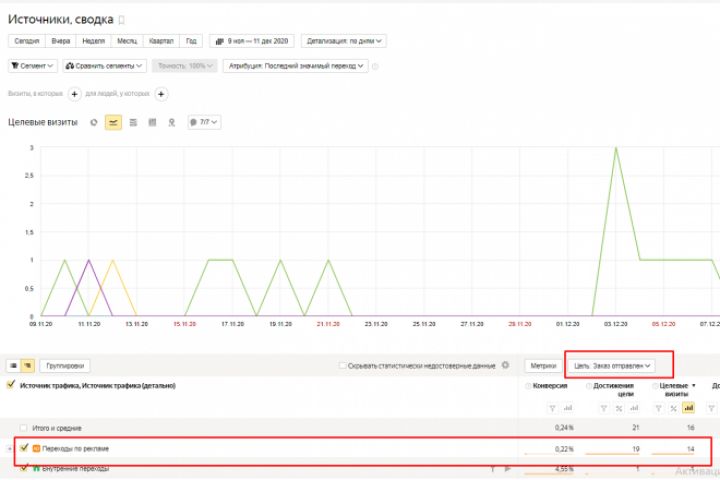Click 'Переходы по рекламе' source name
The image size is (720, 480).
click(x=75, y=449)
